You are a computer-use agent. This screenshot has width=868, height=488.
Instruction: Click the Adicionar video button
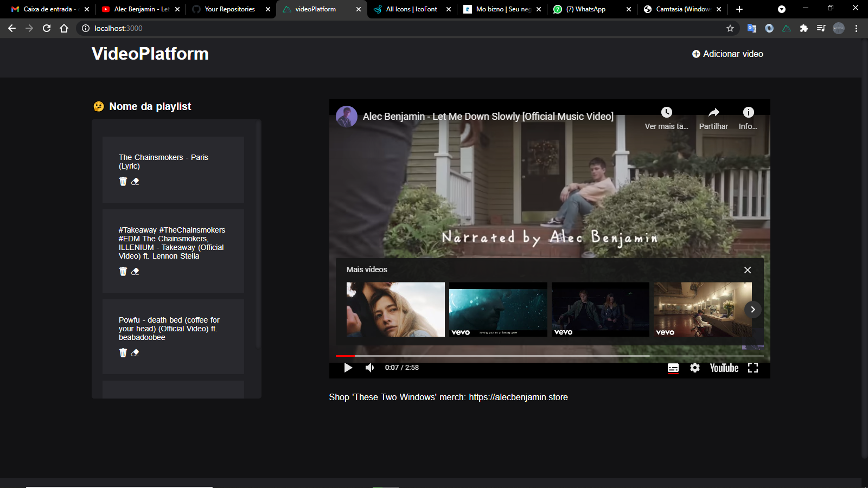[727, 54]
